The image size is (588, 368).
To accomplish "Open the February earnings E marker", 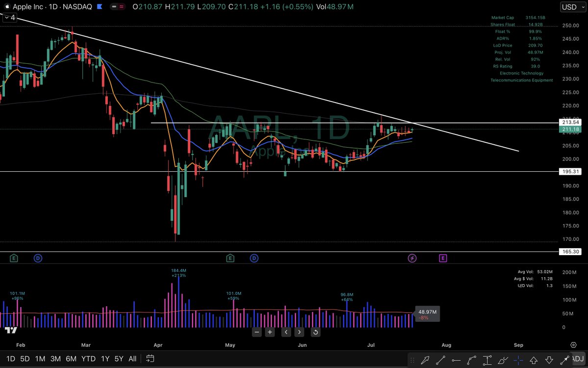I will [x=14, y=258].
